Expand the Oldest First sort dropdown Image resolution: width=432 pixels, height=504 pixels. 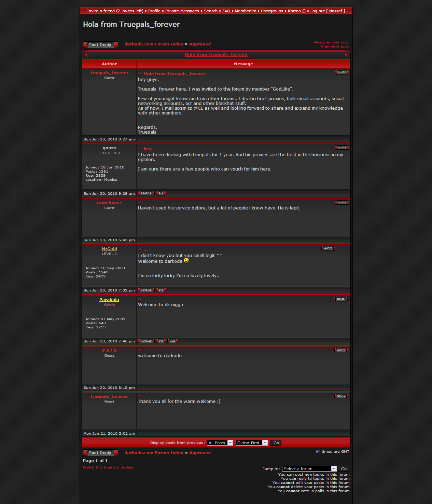[x=251, y=443]
